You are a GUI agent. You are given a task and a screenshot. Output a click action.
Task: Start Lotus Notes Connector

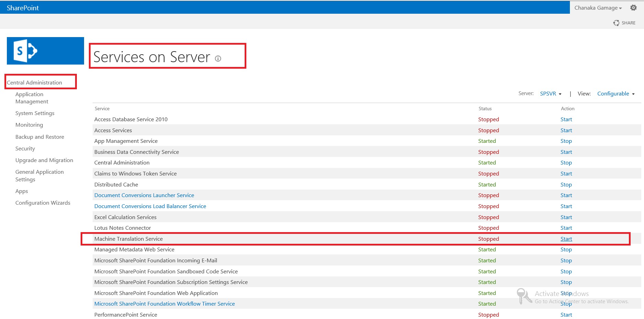tap(566, 228)
